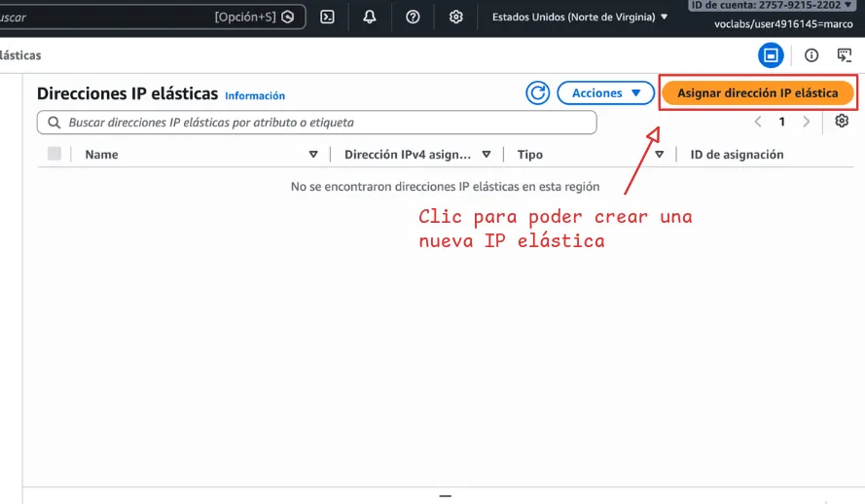Screen dimensions: 865x504
Task: Open console settings gear in top bar
Action: (x=455, y=18)
